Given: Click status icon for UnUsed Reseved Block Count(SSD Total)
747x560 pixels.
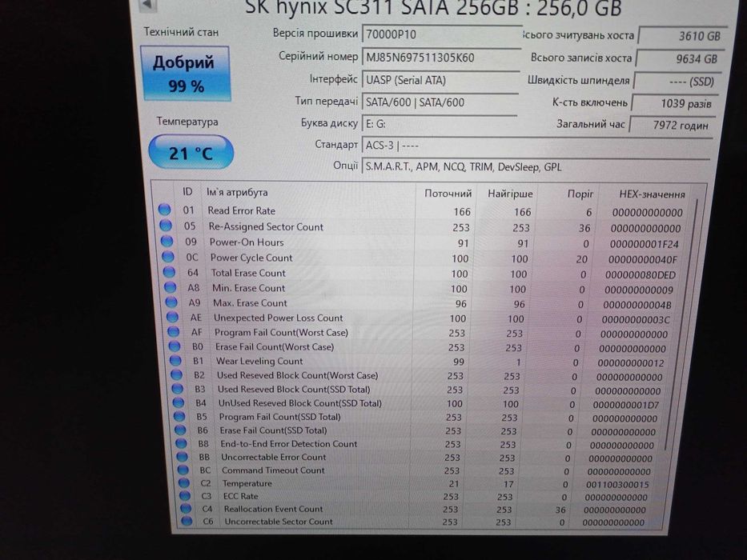Looking at the screenshot, I should [x=179, y=402].
